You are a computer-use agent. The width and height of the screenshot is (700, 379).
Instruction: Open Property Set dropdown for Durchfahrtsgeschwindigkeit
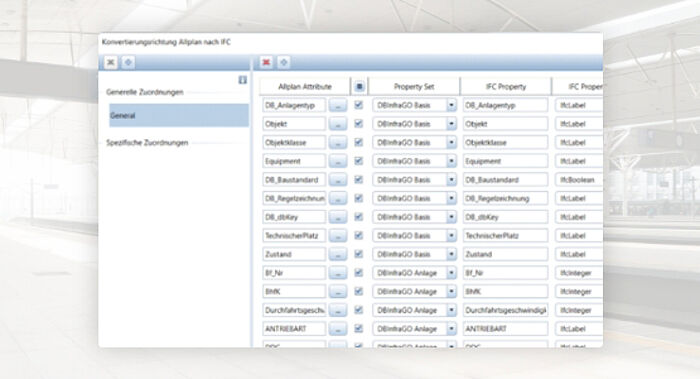coord(451,310)
